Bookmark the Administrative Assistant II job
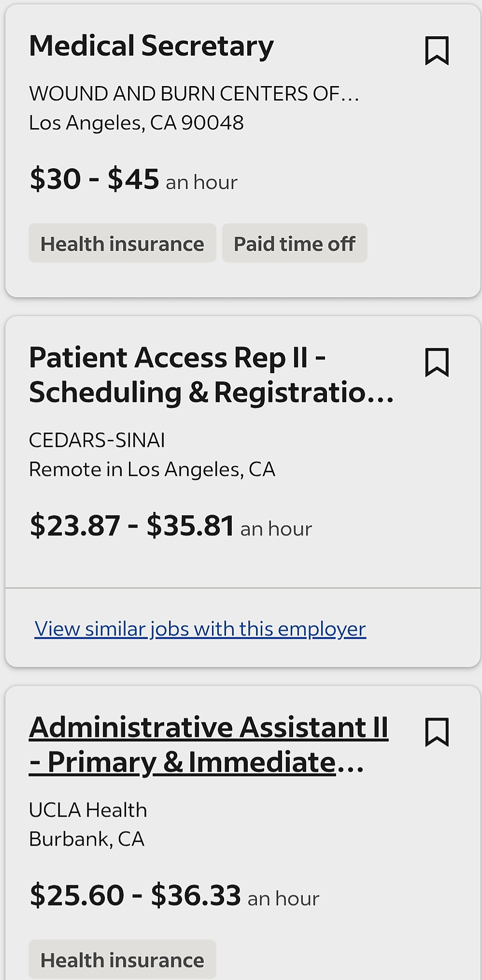 (437, 732)
